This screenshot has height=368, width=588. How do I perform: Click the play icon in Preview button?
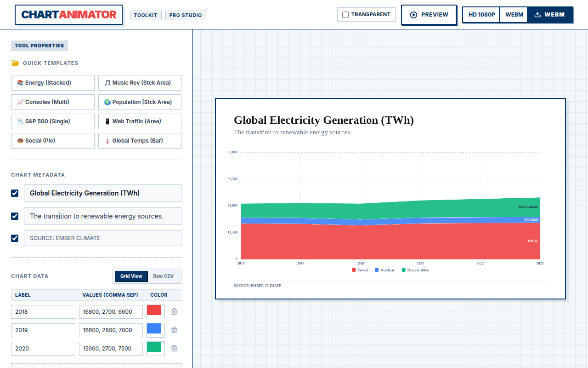point(413,15)
